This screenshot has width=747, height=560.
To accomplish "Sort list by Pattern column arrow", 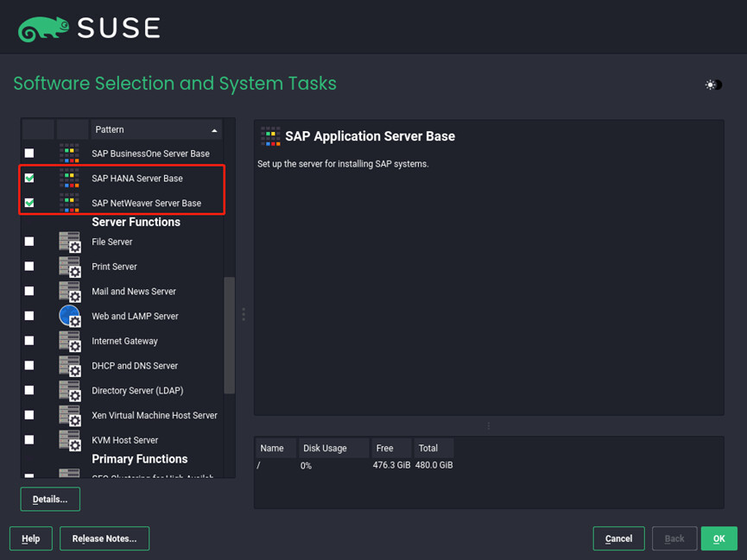I will pos(214,130).
